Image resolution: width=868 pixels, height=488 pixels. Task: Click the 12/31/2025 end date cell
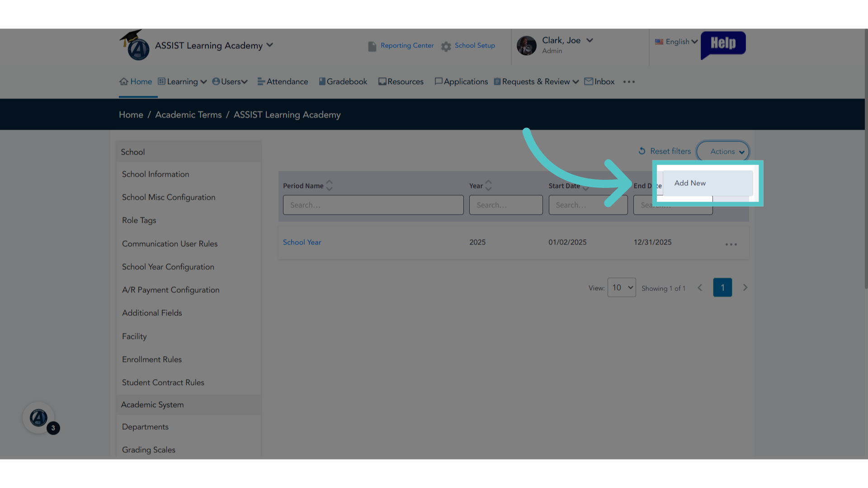point(652,242)
